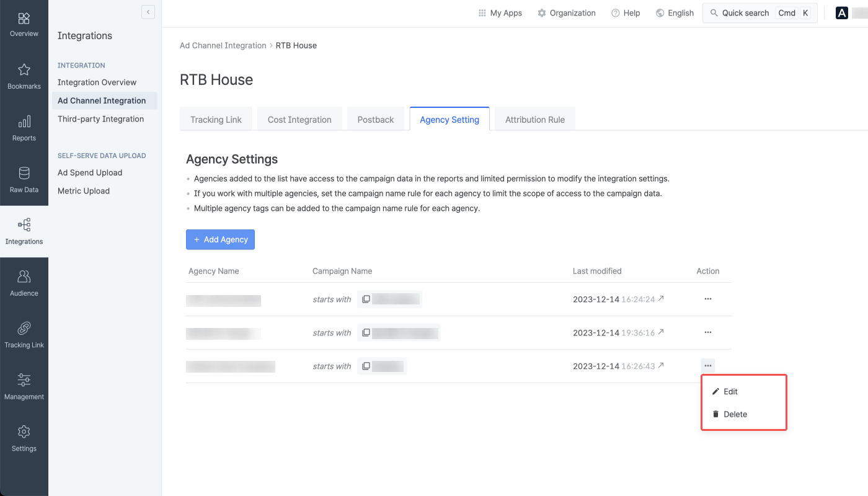Copy campaign name in 19:36:16 row

click(x=366, y=332)
